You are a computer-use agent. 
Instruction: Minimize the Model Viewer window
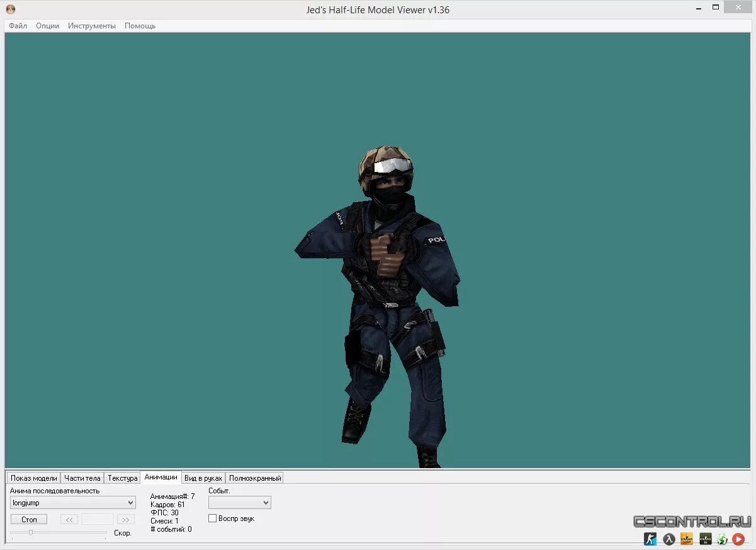699,8
